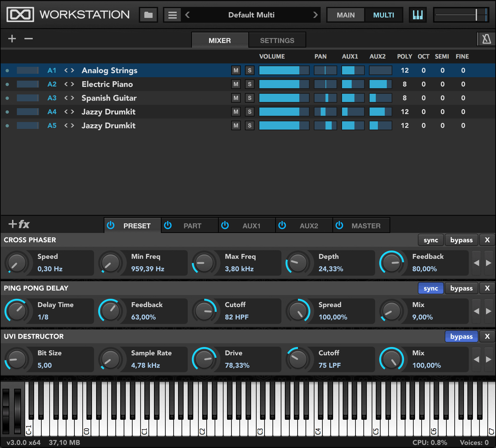Switch to the AUX1 effects tab
Image resolution: width=496 pixels, height=448 pixels.
tap(247, 226)
